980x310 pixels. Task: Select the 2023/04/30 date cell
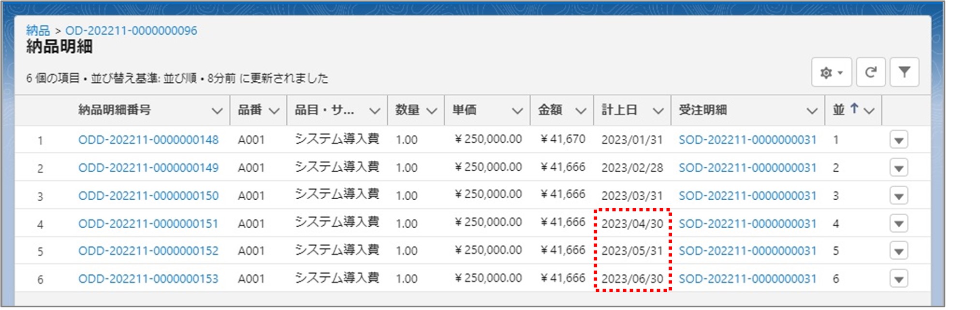pos(632,224)
